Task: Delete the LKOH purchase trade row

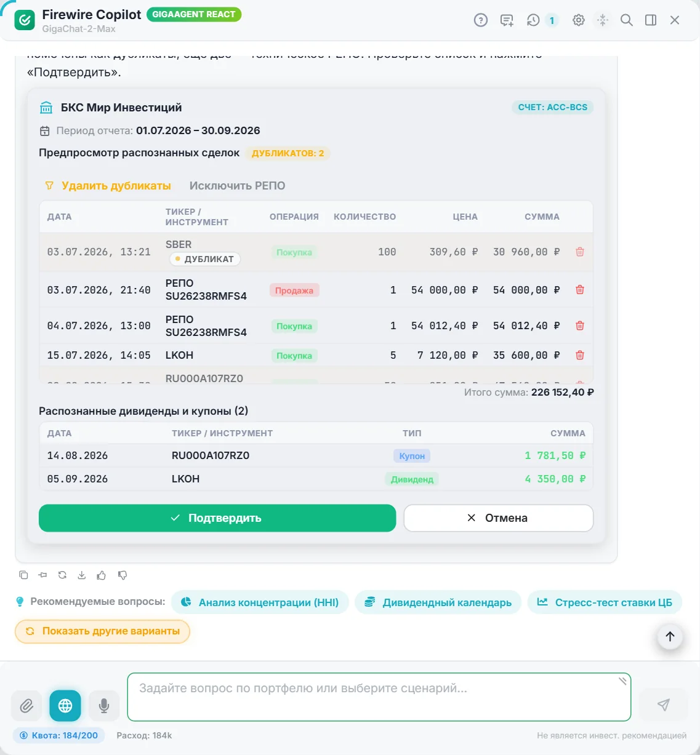Action: (580, 355)
